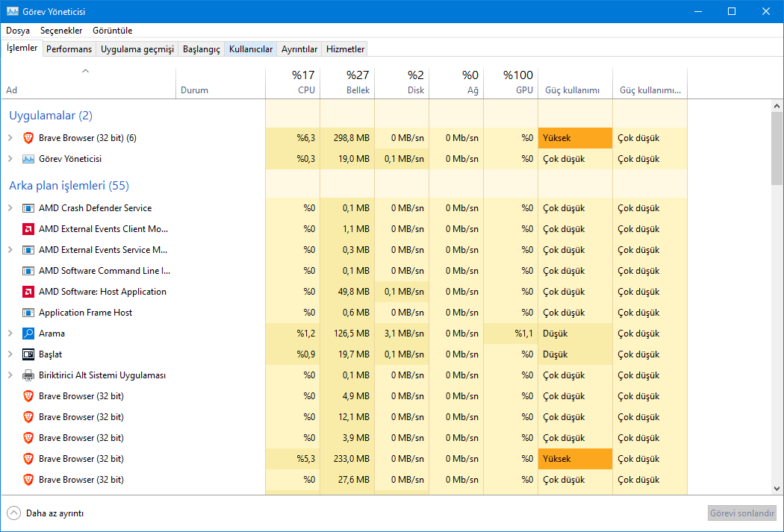Image resolution: width=784 pixels, height=532 pixels.
Task: Click the %5,3 CPU cell
Action: [293, 459]
